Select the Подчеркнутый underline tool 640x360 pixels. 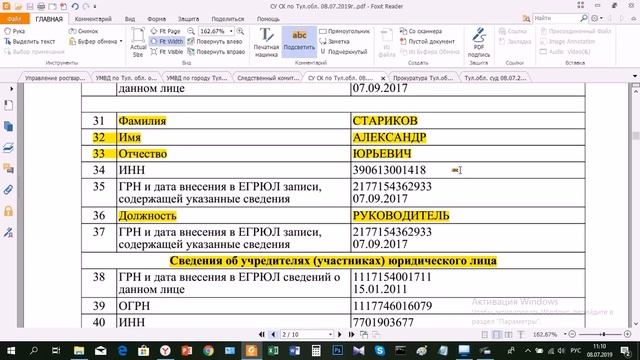pyautogui.click(x=344, y=52)
